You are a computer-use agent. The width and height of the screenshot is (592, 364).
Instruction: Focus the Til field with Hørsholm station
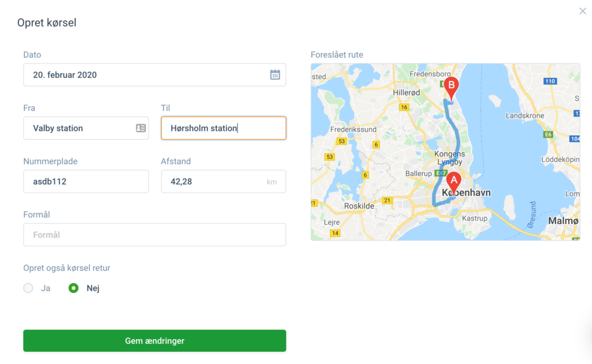coord(224,128)
